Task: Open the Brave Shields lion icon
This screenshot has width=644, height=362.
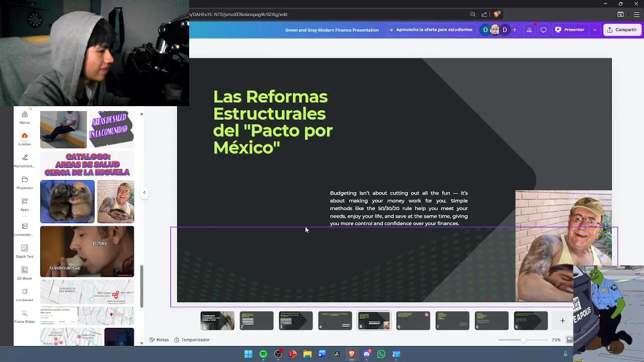Action: pyautogui.click(x=497, y=15)
